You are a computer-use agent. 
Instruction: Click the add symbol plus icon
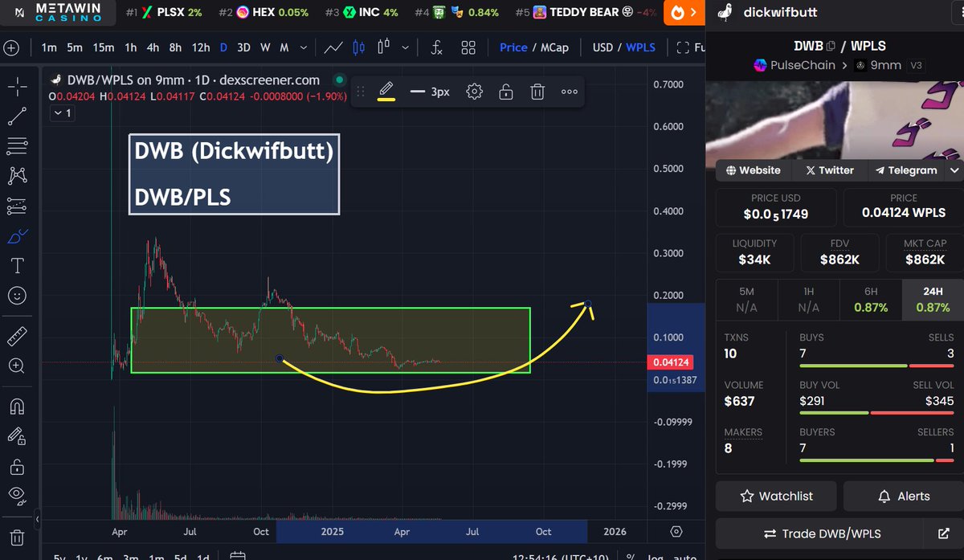(11, 47)
